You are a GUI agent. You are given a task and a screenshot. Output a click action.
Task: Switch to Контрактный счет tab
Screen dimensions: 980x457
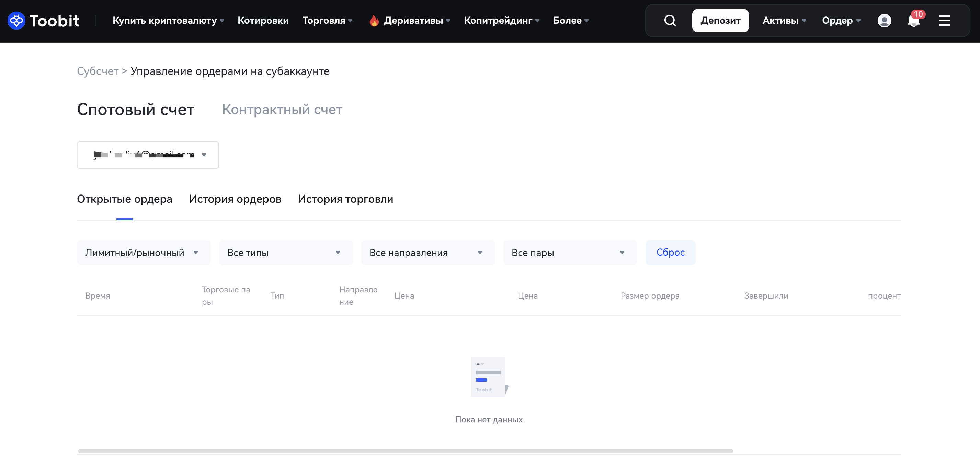[x=282, y=110]
